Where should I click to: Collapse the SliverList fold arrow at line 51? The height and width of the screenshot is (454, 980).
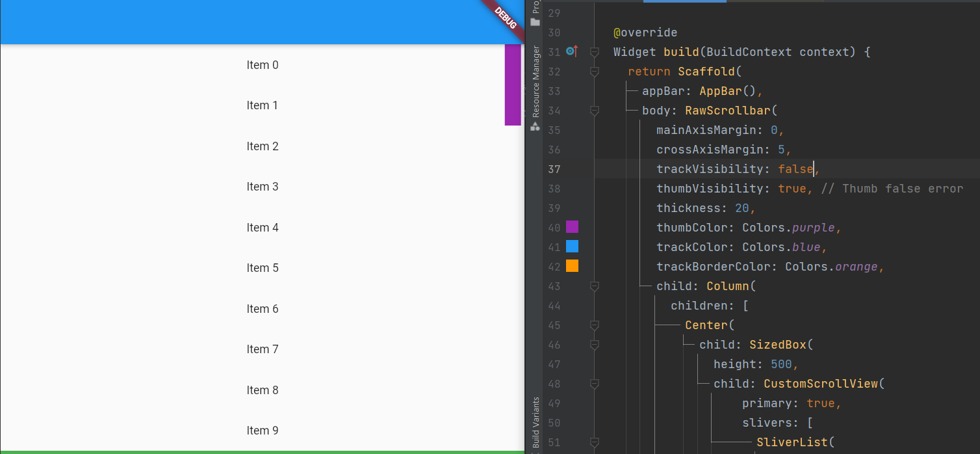(x=593, y=442)
